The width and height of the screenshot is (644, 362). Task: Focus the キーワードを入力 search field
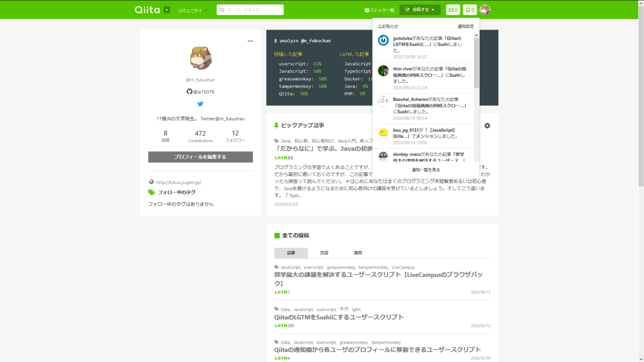click(250, 10)
